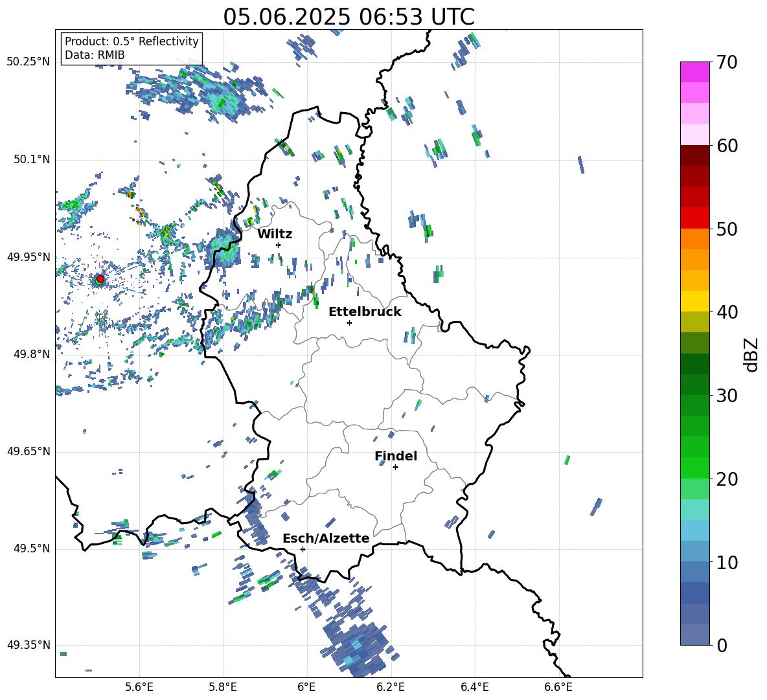
Task: Pick the turquoise colorbar band below 20
Action: 694,510
